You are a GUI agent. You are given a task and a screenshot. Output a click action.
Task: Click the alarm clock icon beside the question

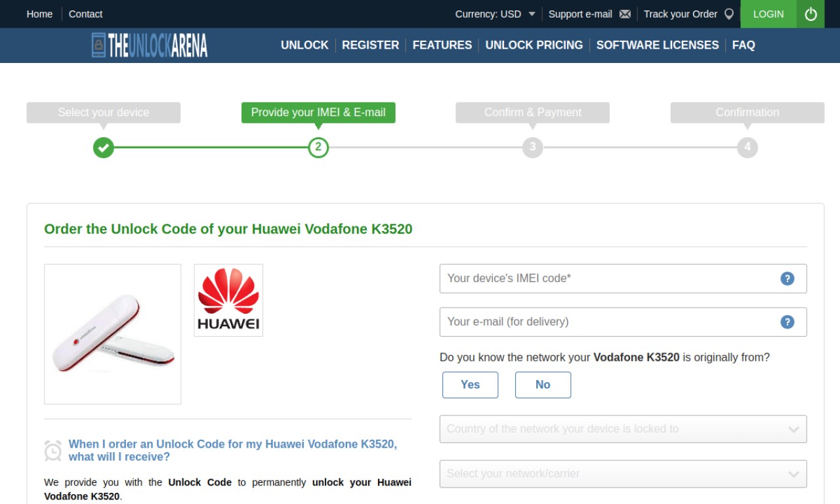pos(53,450)
